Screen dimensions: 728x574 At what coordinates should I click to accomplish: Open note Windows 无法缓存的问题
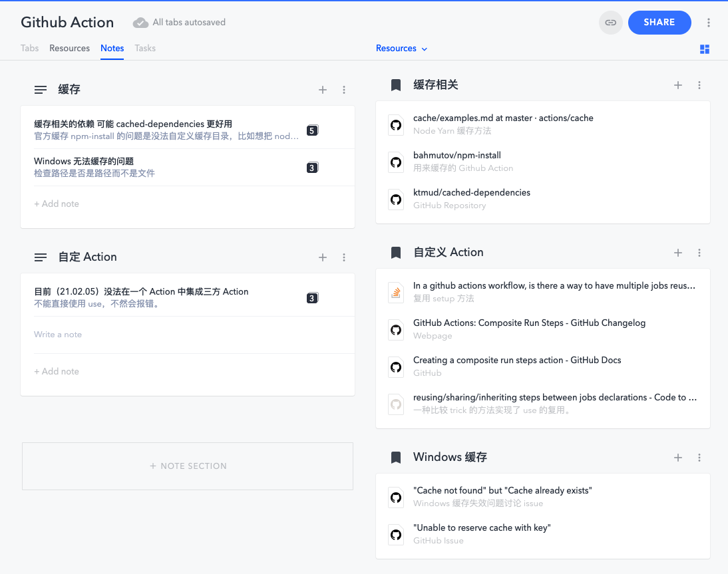[84, 161]
